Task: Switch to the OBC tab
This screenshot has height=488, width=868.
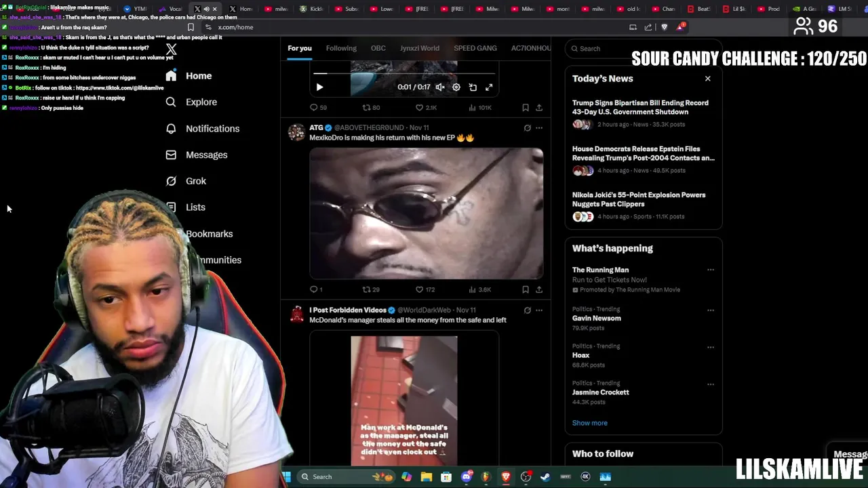Action: pos(378,48)
